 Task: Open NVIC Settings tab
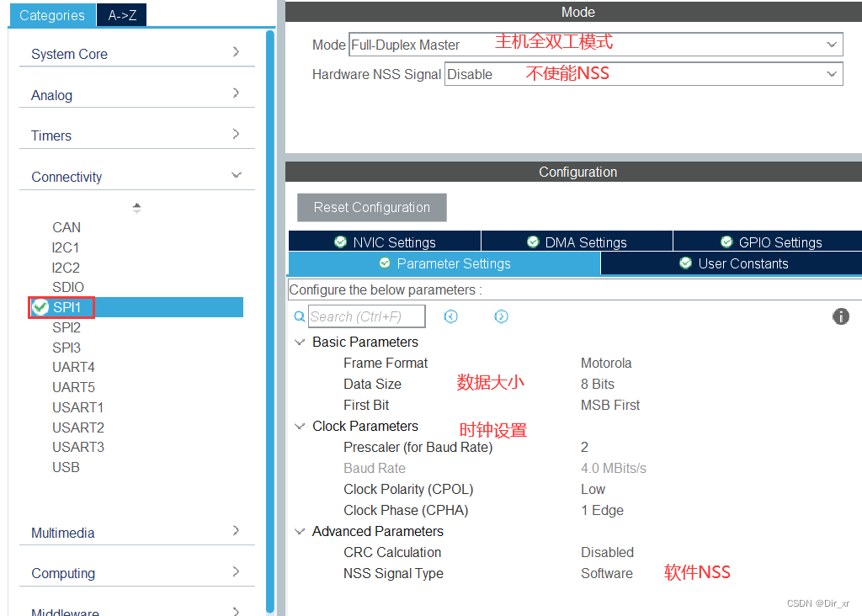pos(385,242)
